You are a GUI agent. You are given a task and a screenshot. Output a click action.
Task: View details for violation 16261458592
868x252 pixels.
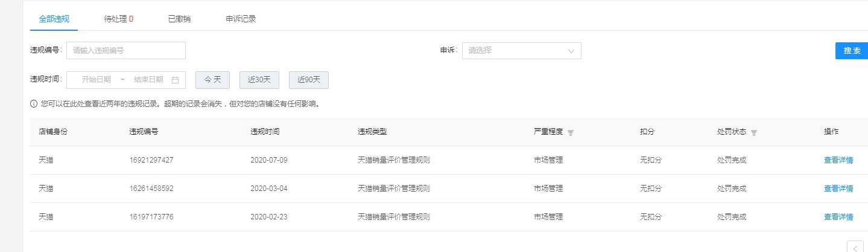tap(838, 189)
